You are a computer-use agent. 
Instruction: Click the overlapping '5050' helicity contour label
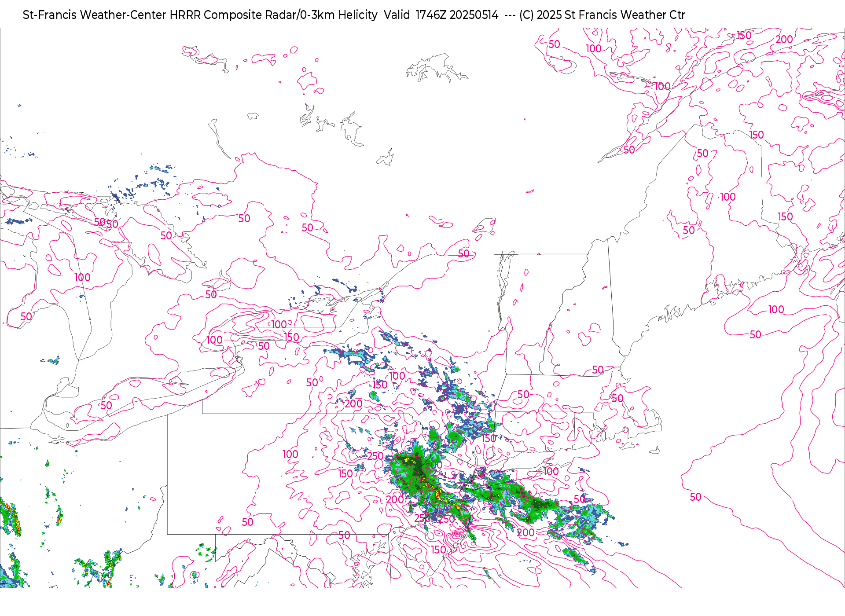pos(106,223)
